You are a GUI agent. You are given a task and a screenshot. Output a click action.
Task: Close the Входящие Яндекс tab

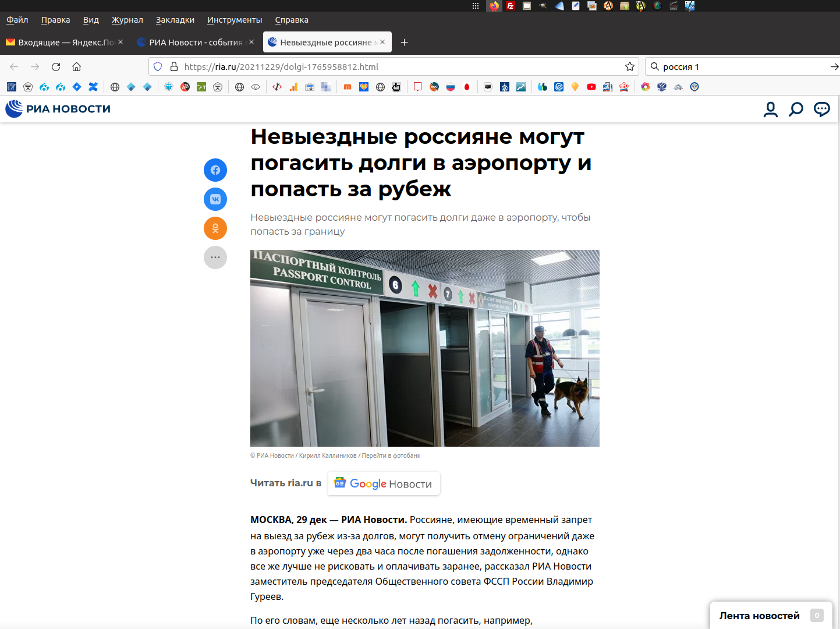[x=120, y=42]
